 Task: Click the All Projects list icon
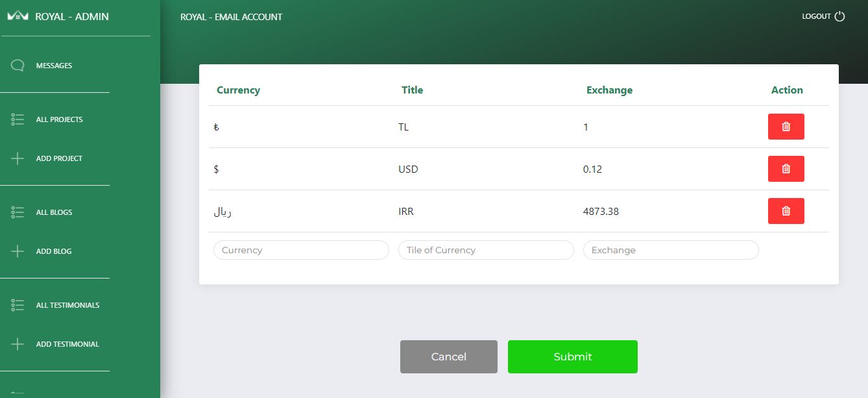[18, 119]
